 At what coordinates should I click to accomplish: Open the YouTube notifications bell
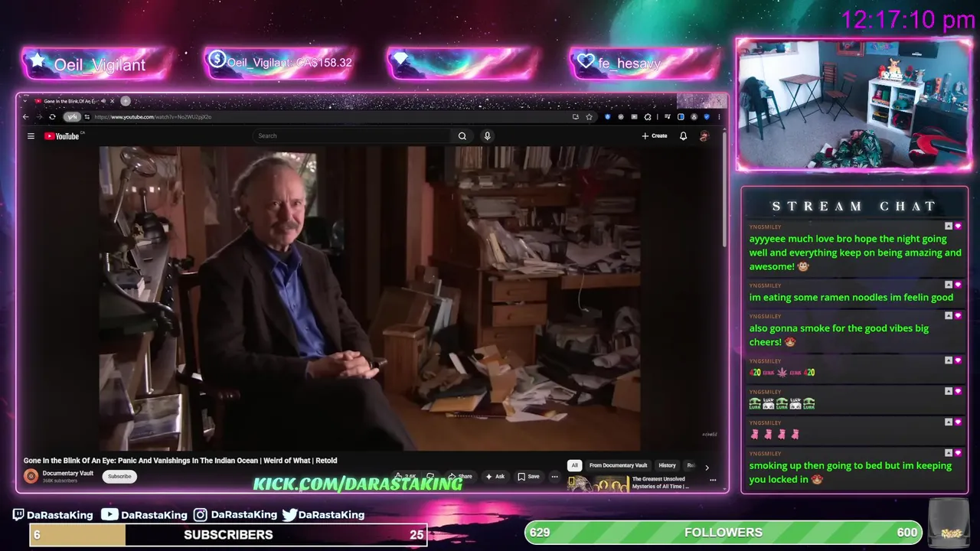pos(684,136)
